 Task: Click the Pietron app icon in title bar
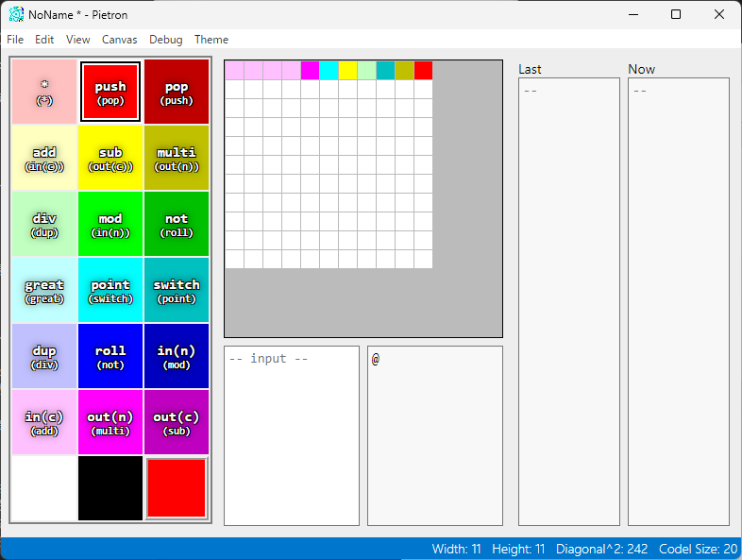16,14
